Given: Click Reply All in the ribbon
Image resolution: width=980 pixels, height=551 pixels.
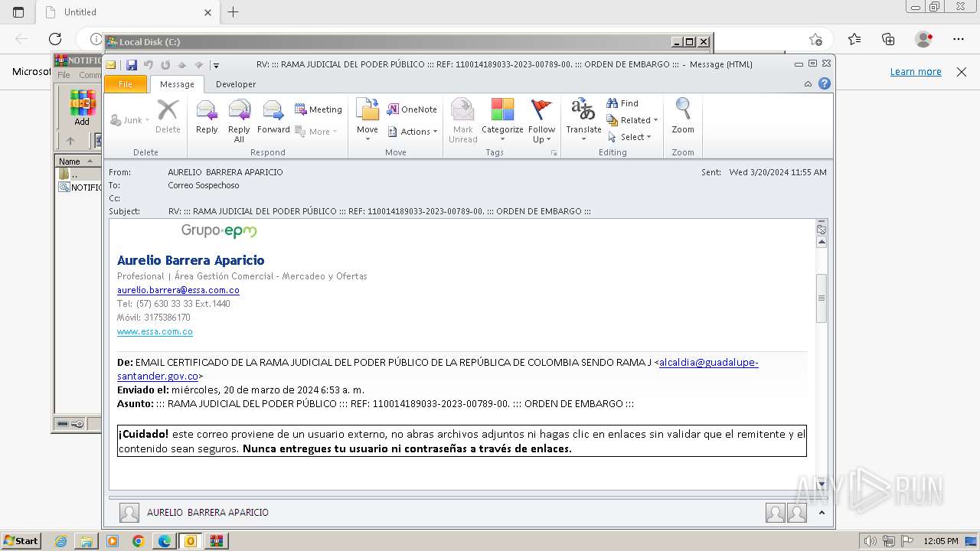Looking at the screenshot, I should 239,121.
